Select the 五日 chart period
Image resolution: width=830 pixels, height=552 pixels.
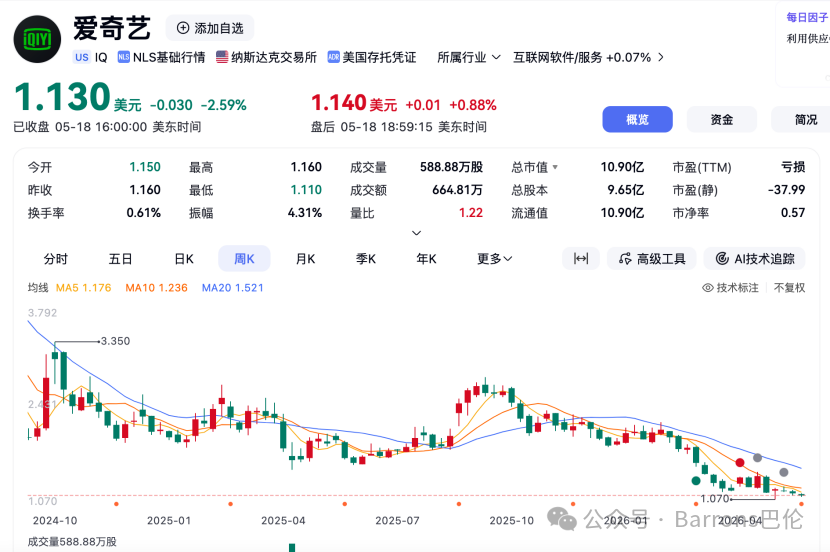pos(120,259)
